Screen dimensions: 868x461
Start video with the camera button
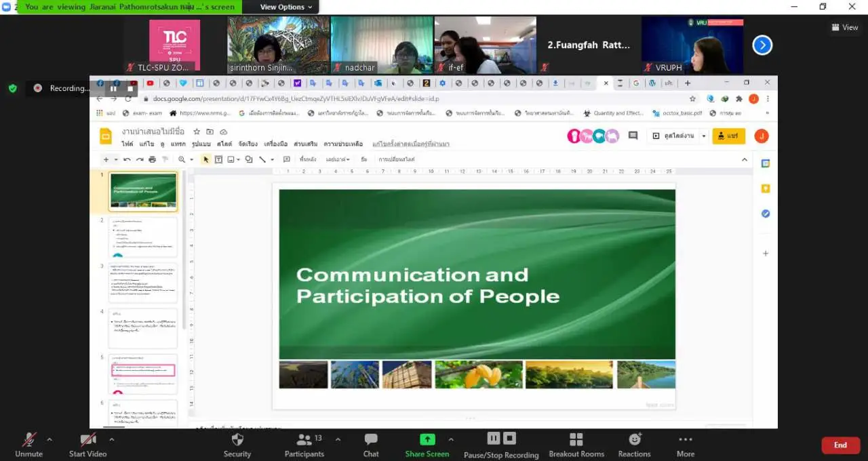87,444
